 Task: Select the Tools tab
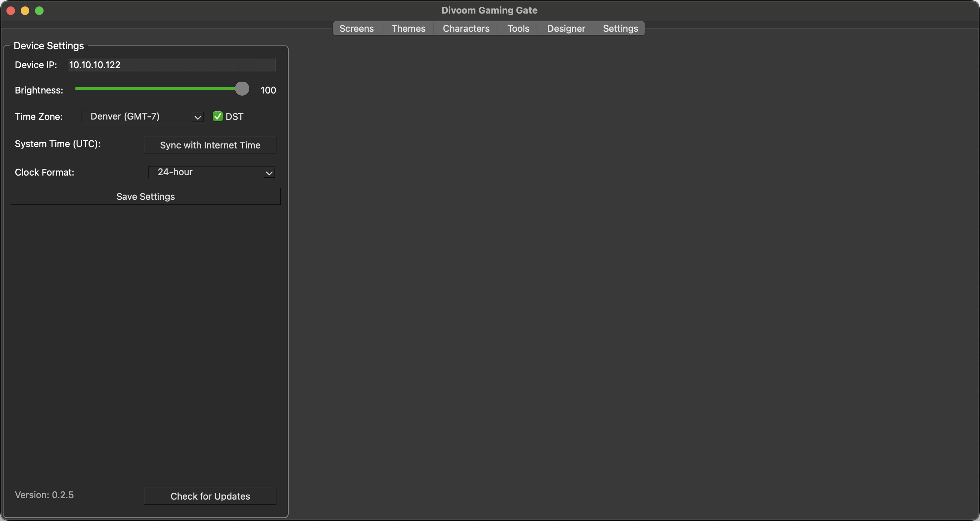(x=518, y=29)
